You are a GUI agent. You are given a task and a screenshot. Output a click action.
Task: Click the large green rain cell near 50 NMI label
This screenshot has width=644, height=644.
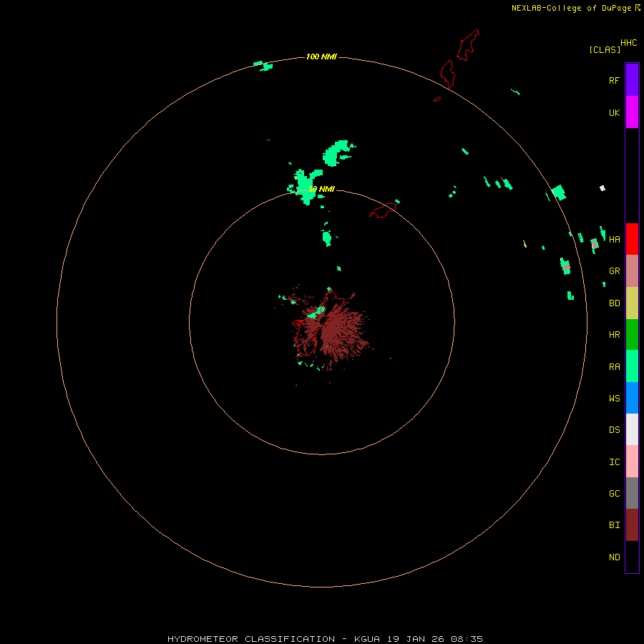pos(306,186)
